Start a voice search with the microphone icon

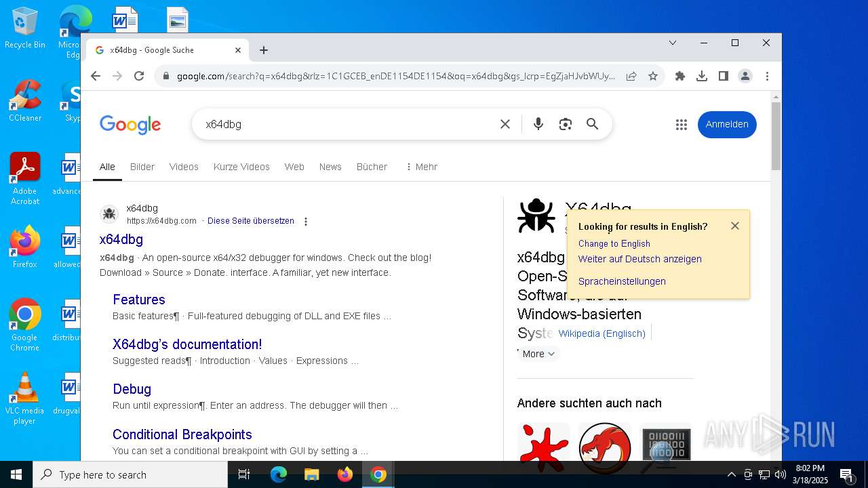pyautogui.click(x=538, y=124)
